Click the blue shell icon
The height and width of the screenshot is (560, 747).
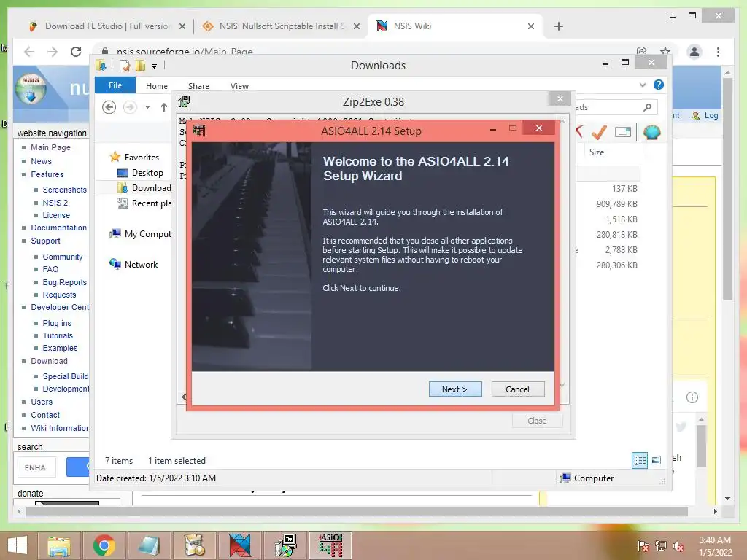click(x=651, y=132)
